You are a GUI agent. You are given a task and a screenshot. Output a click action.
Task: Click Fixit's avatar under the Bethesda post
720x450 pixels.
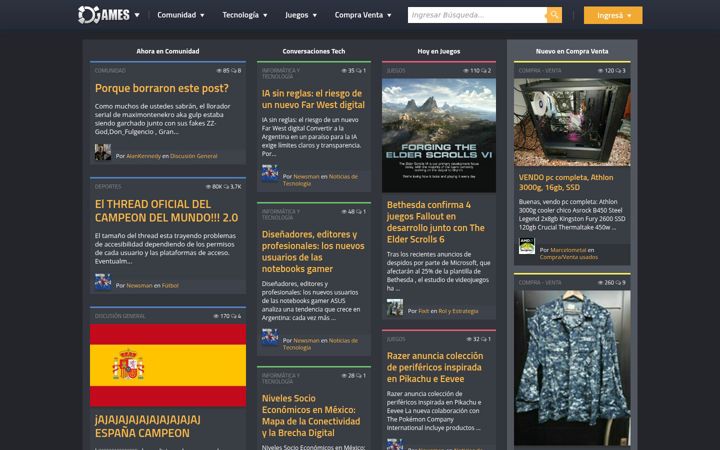click(395, 307)
